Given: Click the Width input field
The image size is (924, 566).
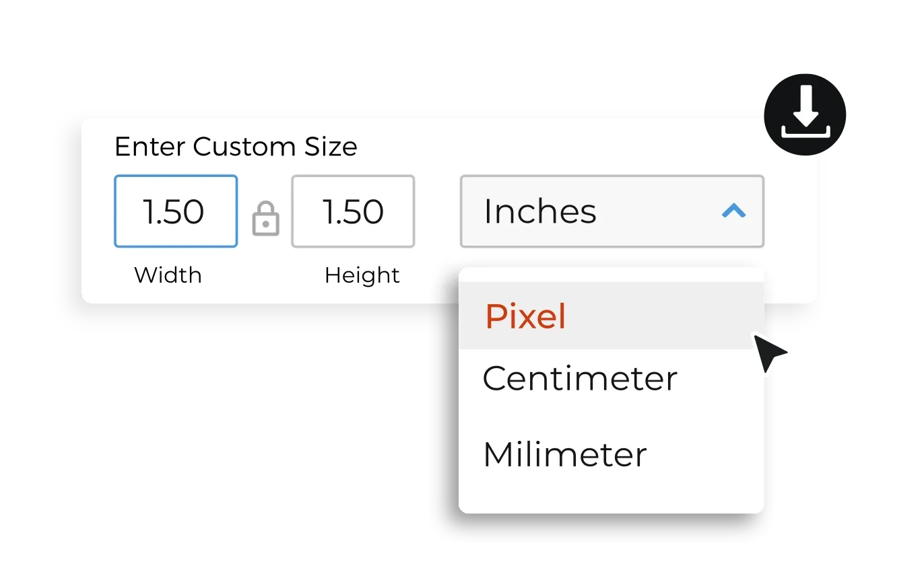Looking at the screenshot, I should [x=176, y=211].
